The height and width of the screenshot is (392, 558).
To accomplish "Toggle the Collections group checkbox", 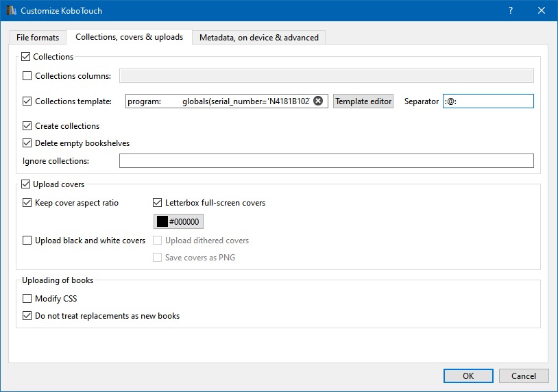I will click(26, 57).
